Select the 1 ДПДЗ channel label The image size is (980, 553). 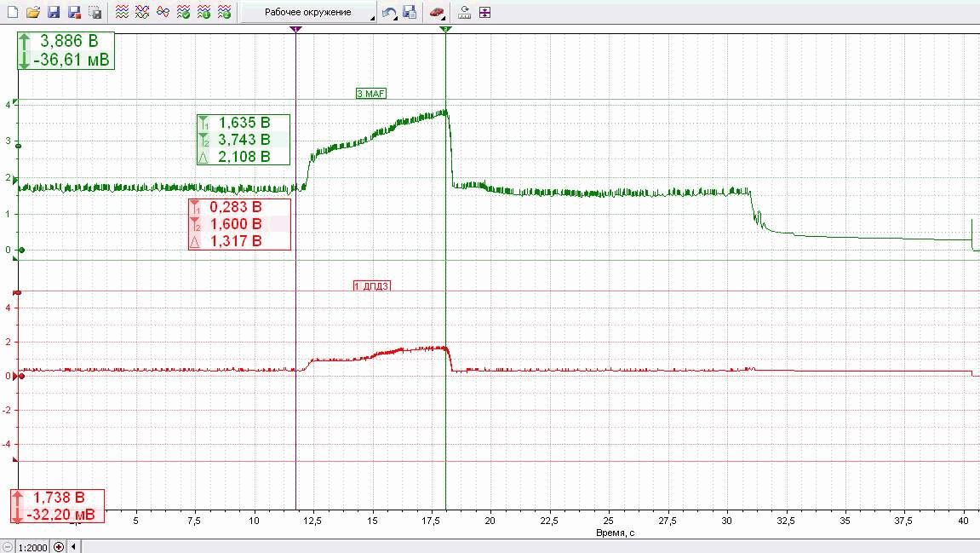click(371, 286)
